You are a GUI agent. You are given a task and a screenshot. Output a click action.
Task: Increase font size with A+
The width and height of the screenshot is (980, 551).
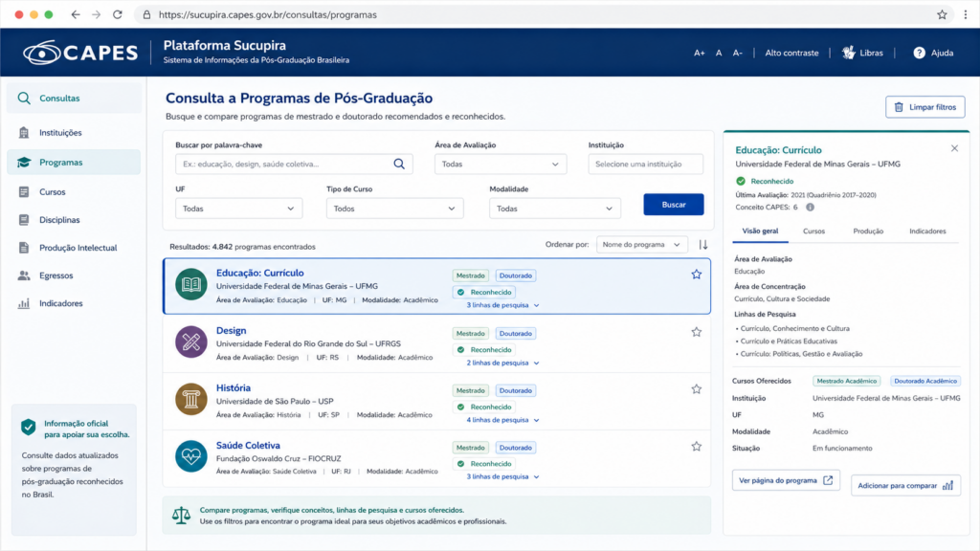pos(700,54)
